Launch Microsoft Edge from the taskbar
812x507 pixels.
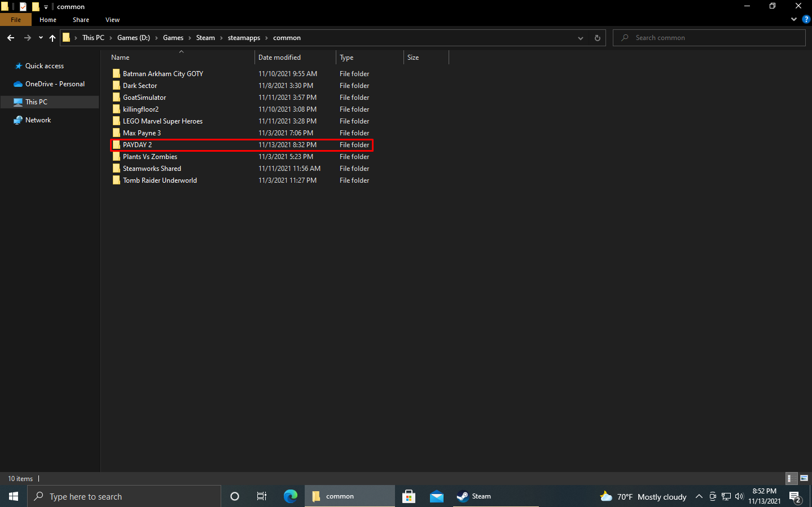pos(291,496)
